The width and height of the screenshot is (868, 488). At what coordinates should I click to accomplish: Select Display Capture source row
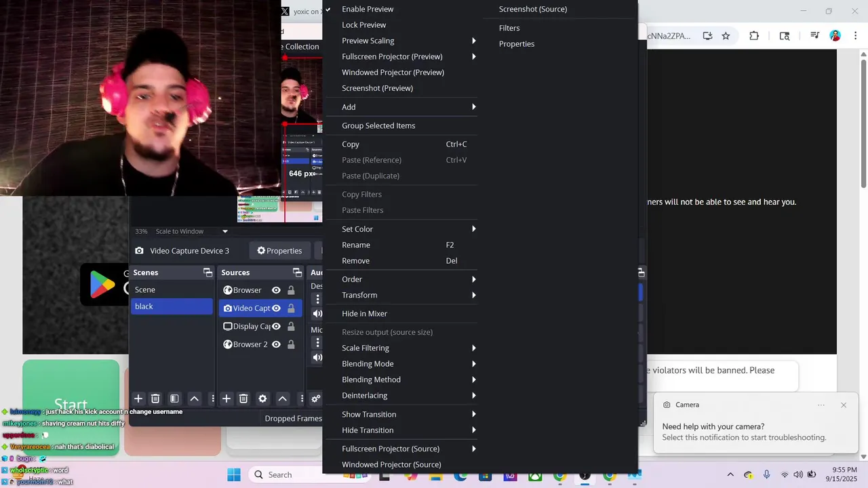260,326
